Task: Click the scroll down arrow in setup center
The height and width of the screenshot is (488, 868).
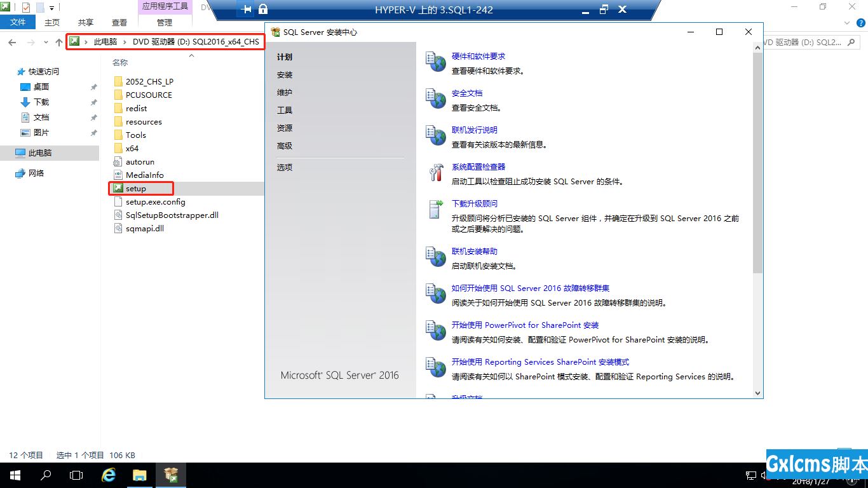Action: click(x=757, y=393)
